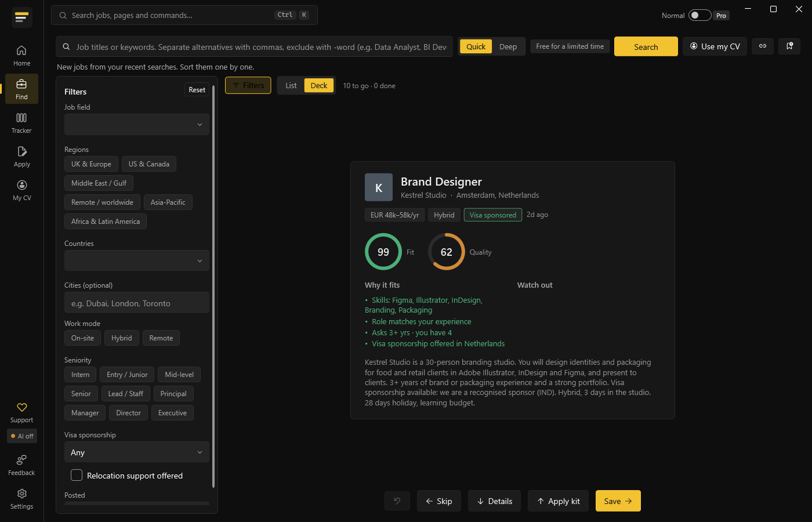Click the Cities optional input field
The image size is (812, 522).
[137, 303]
